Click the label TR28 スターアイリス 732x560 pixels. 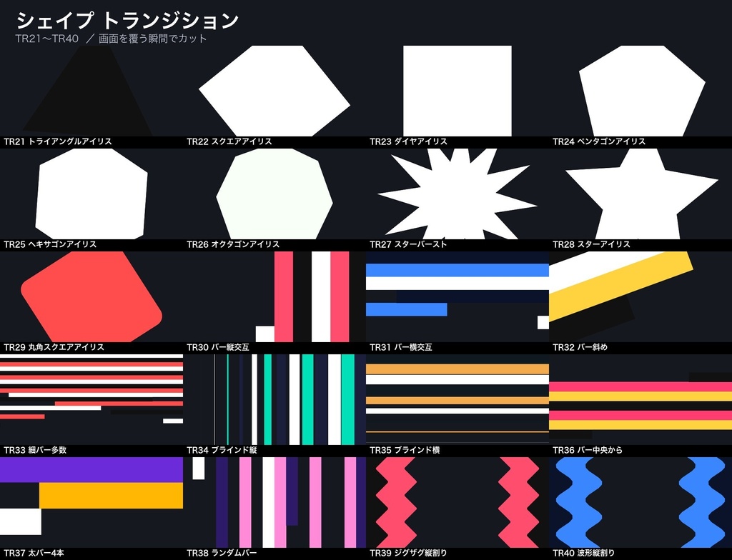click(591, 244)
